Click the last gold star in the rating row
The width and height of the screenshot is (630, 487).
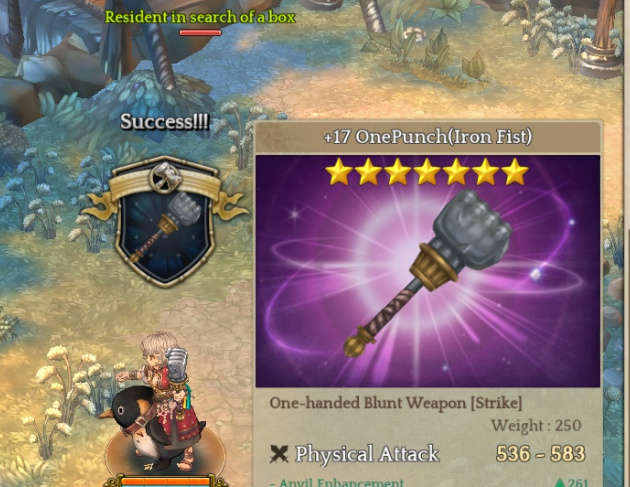point(515,172)
